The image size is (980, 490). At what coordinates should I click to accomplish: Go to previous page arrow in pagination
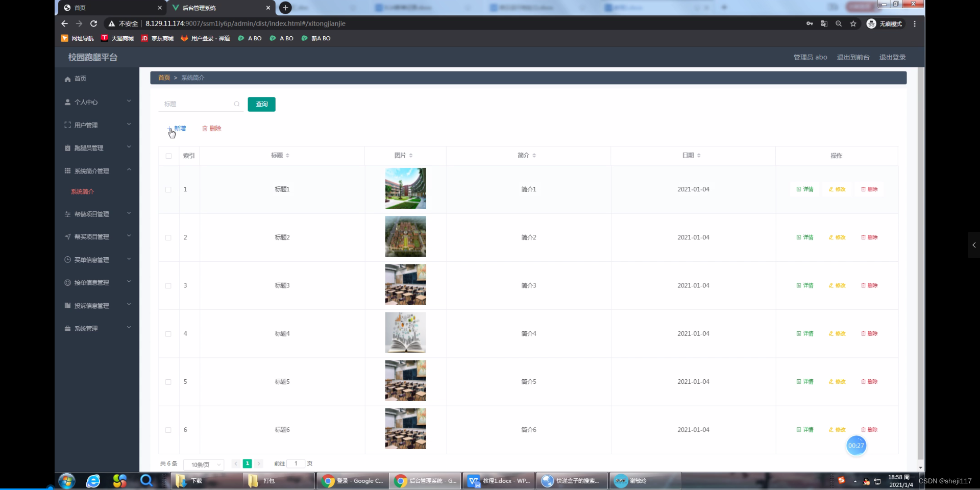(x=236, y=464)
